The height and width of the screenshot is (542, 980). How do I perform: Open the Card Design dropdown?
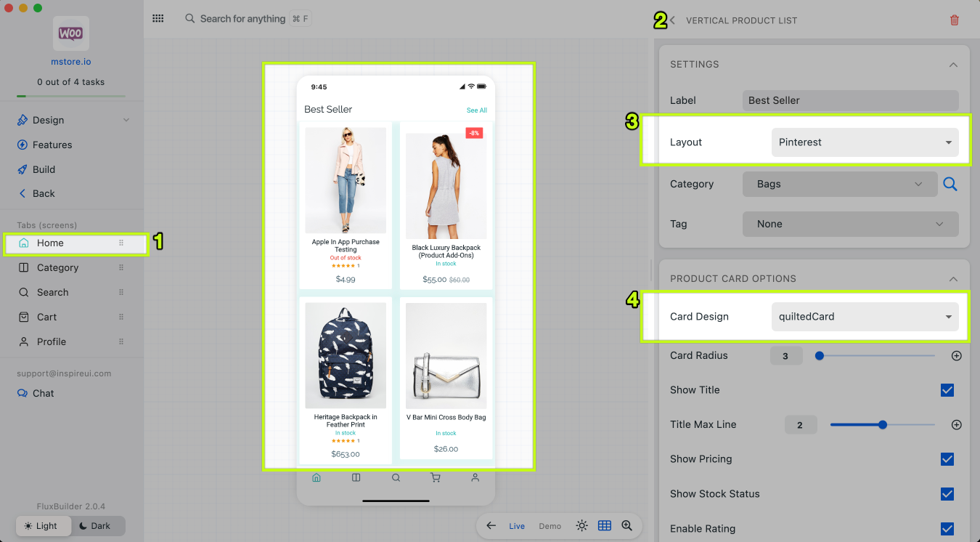click(x=864, y=317)
